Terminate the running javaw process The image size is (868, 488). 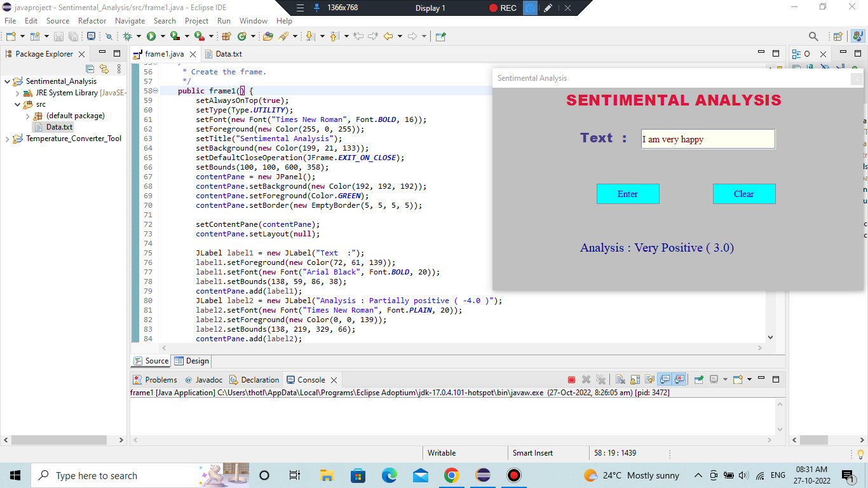pos(571,379)
